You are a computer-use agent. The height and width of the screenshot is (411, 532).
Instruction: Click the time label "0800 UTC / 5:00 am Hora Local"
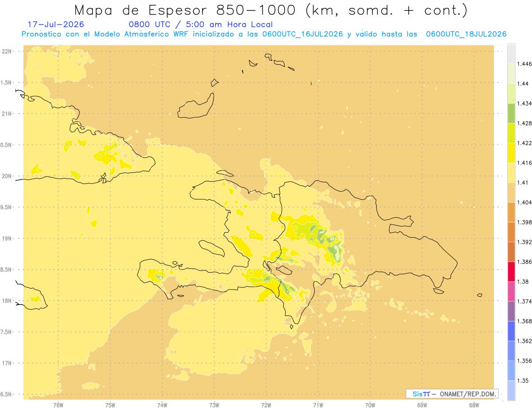coord(200,25)
